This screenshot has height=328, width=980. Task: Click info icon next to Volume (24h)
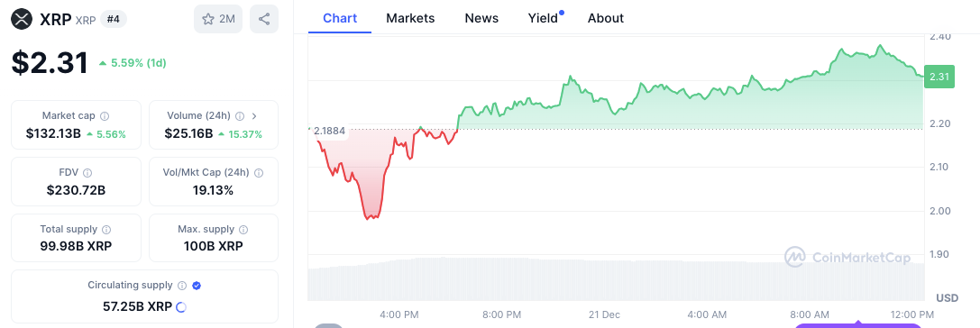[238, 116]
